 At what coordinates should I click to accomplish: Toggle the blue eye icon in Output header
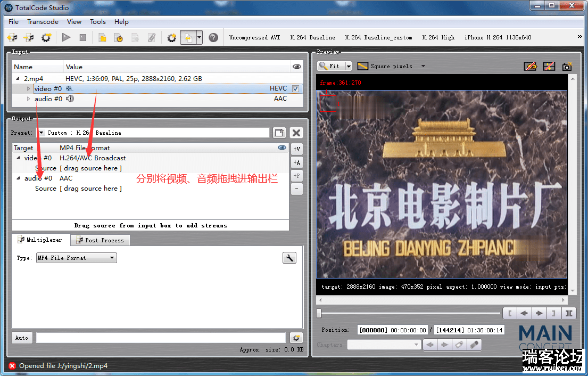click(282, 148)
